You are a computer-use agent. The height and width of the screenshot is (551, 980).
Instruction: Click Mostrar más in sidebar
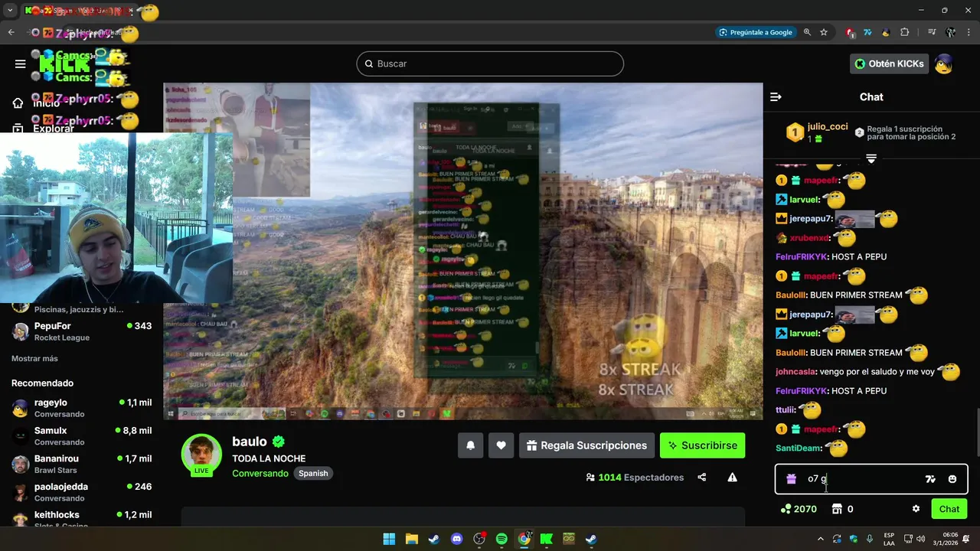coord(34,358)
